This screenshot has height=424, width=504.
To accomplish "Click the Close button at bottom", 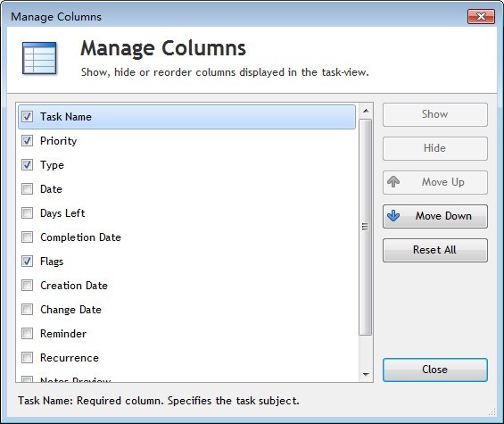I will click(x=435, y=370).
